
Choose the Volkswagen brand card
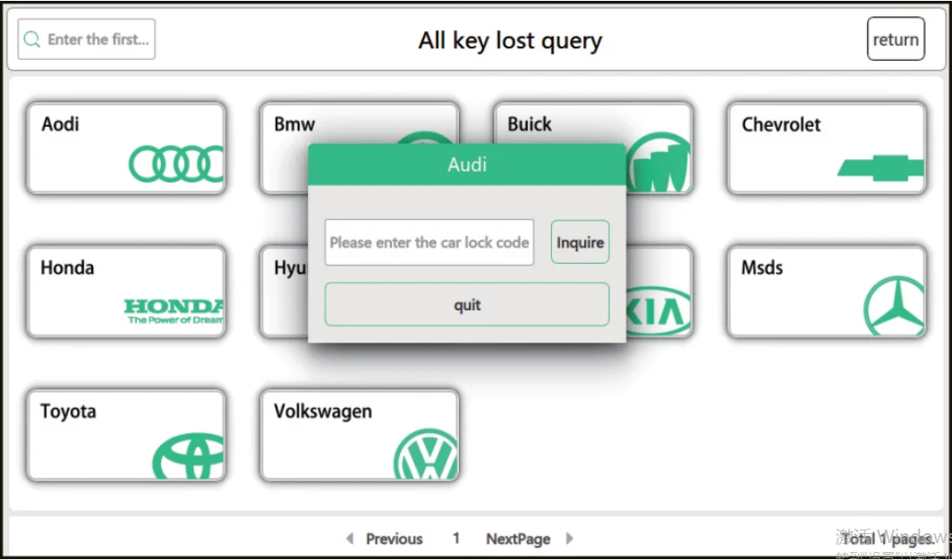pos(360,435)
